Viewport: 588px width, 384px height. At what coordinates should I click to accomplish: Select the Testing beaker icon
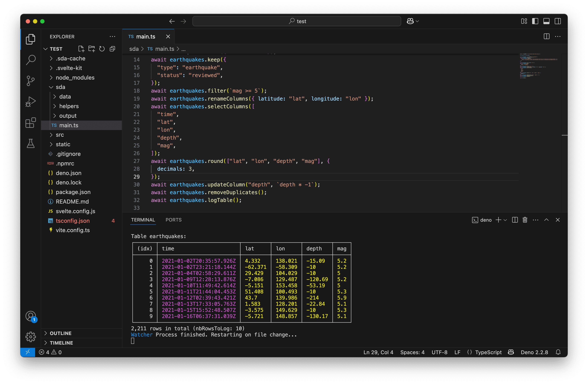(x=30, y=143)
